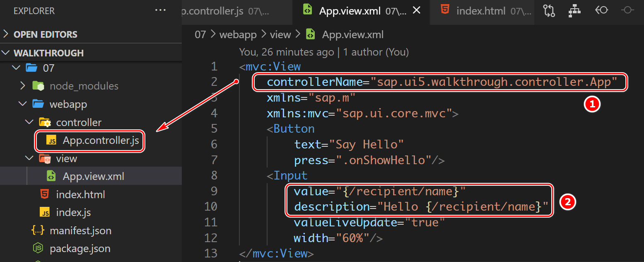Collapse the controller folder
Screen dimensions: 644x262
tap(29, 122)
